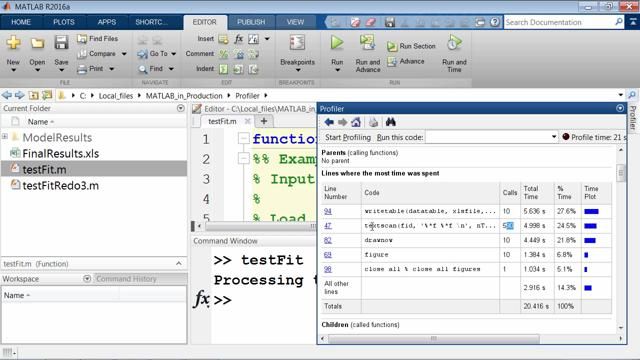
Task: Click the Profiler print icon
Action: 373,122
